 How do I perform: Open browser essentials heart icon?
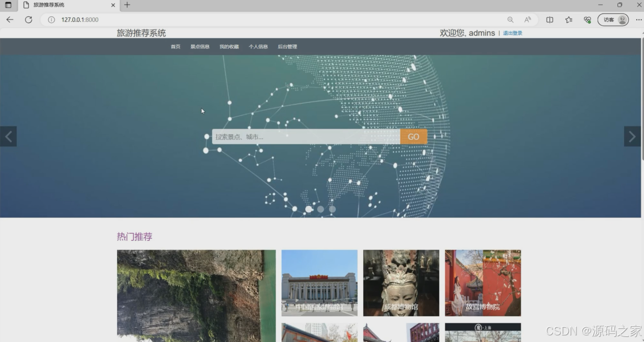tap(588, 20)
